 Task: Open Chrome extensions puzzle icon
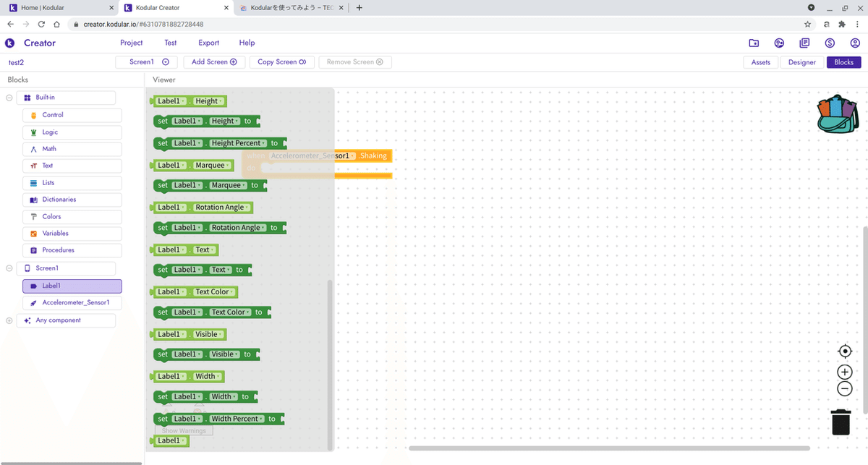point(841,24)
